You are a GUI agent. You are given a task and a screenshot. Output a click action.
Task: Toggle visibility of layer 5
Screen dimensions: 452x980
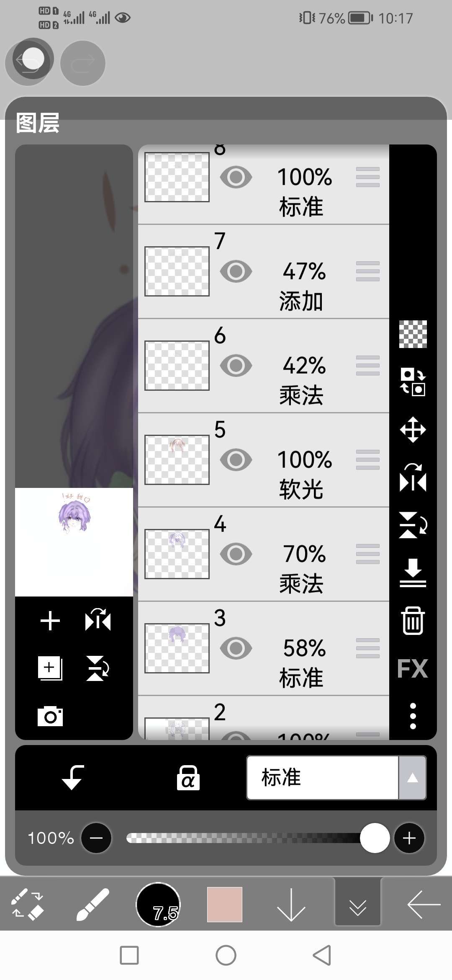coord(236,460)
